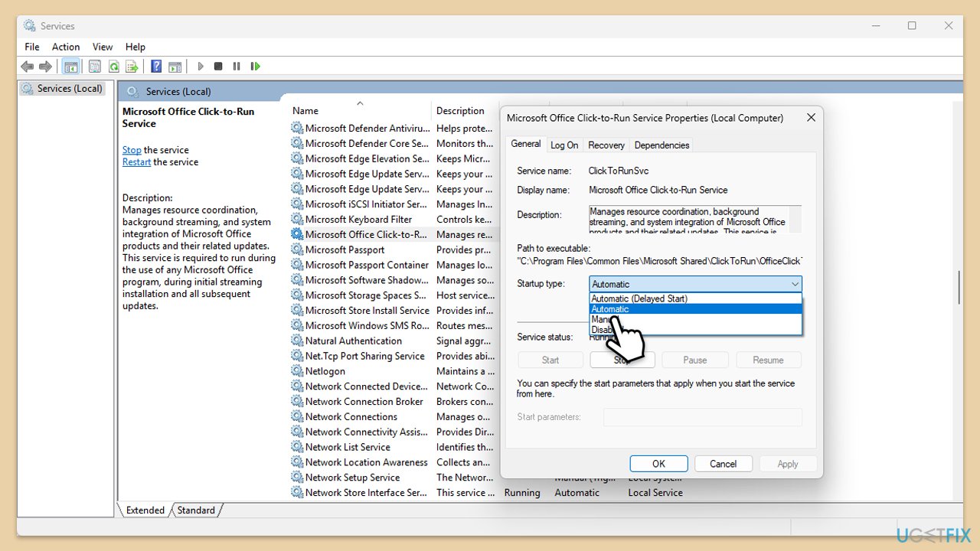Click the Export List toolbar icon

pos(132,67)
